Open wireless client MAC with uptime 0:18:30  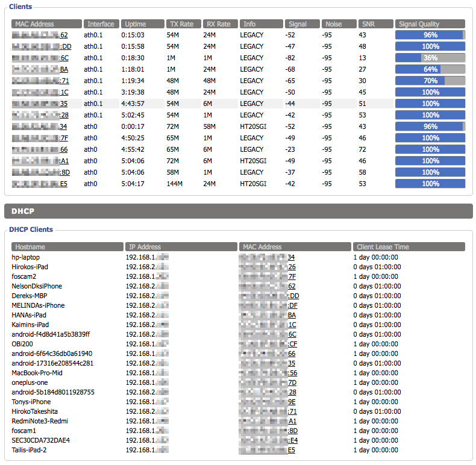point(40,58)
